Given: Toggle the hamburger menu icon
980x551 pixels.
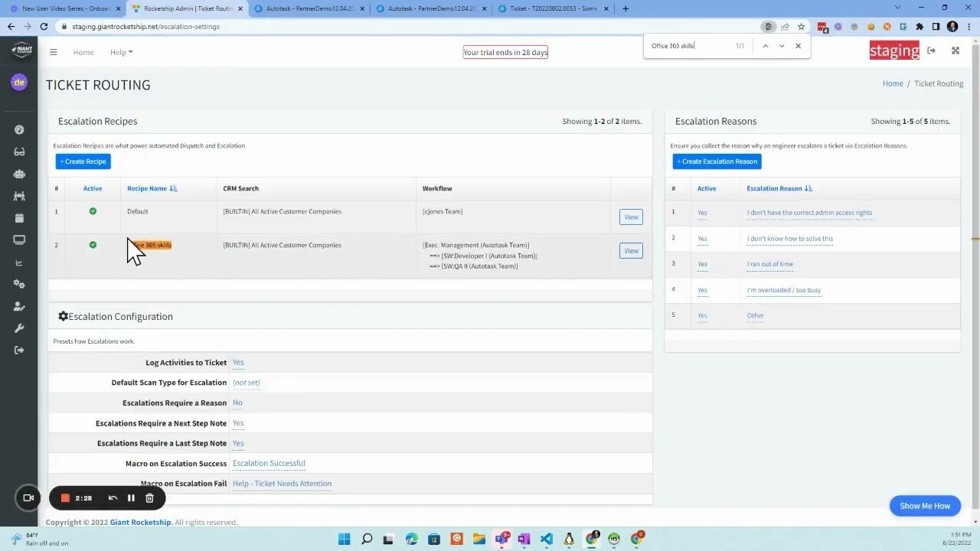Looking at the screenshot, I should pyautogui.click(x=53, y=52).
